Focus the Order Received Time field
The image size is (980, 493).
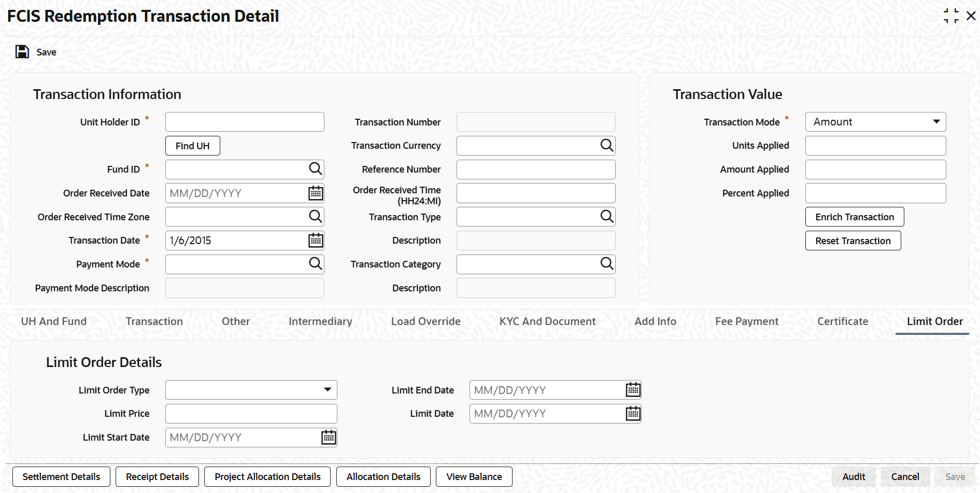pos(536,193)
